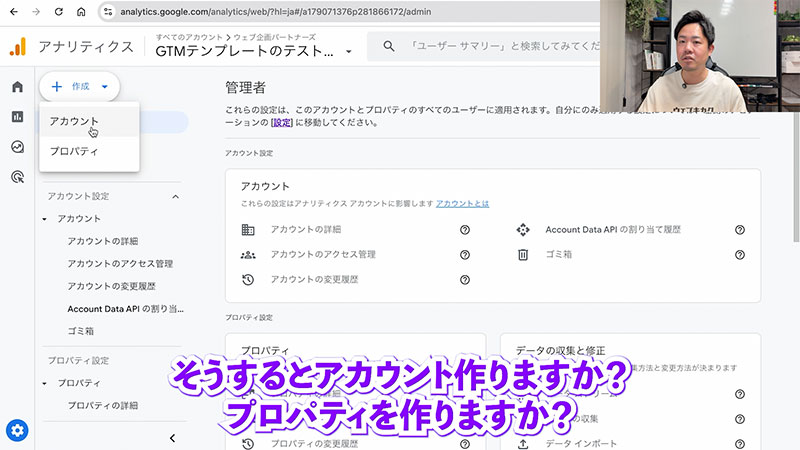Screen dimensions: 800x450
Task: Open Account Data API の割り当 in left nav
Action: click(x=125, y=309)
